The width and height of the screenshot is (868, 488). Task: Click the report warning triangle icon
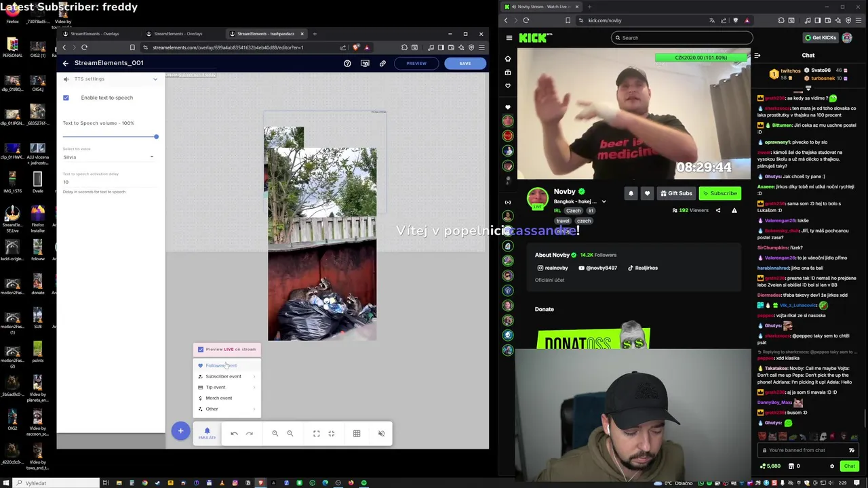734,211
